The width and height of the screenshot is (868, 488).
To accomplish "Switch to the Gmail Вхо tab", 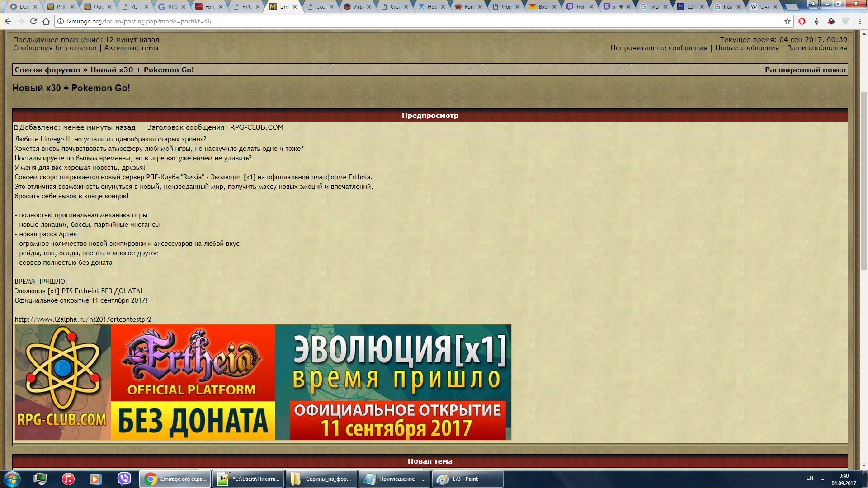I will (543, 7).
